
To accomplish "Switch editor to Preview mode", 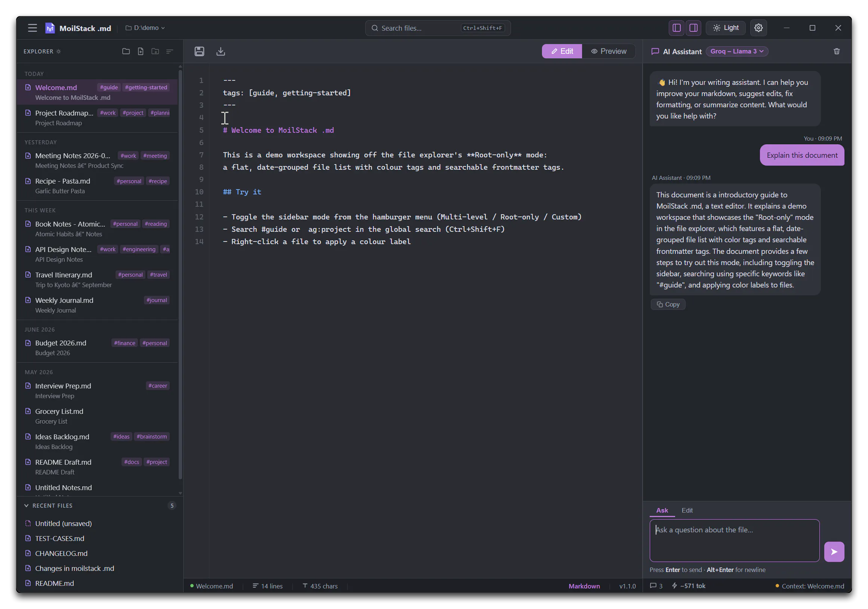I will pyautogui.click(x=608, y=52).
